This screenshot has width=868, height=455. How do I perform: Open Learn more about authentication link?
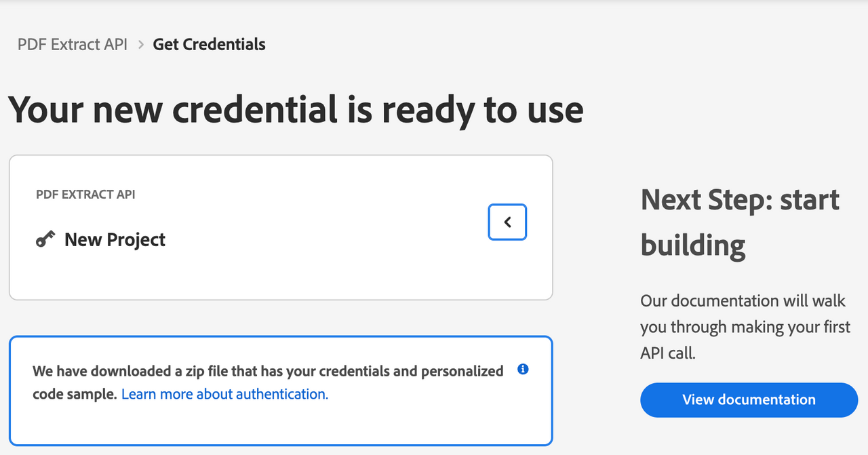click(x=224, y=394)
